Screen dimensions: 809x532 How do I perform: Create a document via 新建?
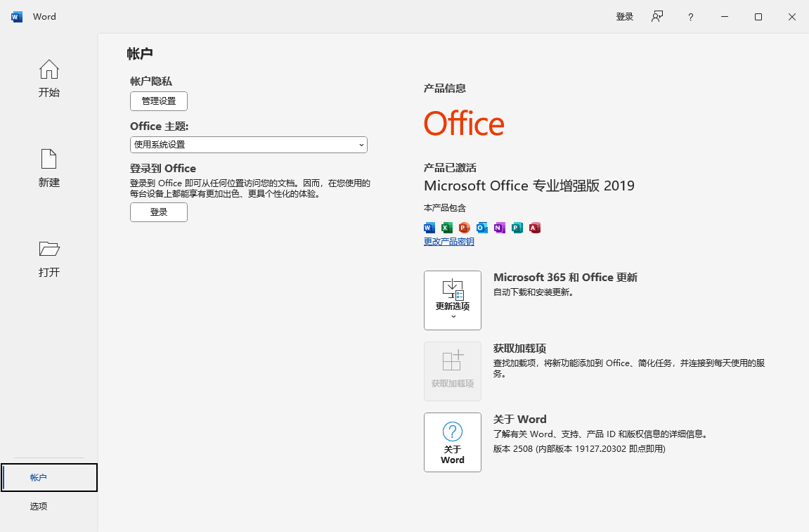click(49, 168)
